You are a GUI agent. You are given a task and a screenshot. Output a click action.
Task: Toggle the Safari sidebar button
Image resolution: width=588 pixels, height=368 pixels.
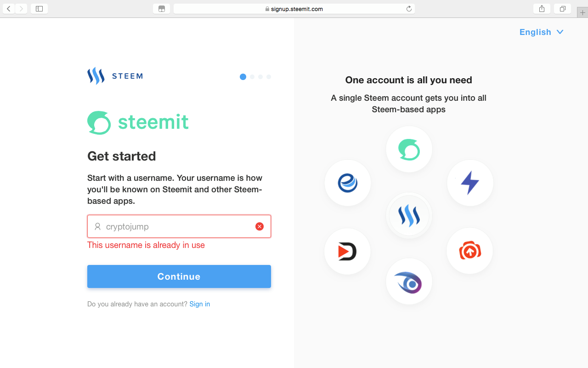tap(39, 8)
